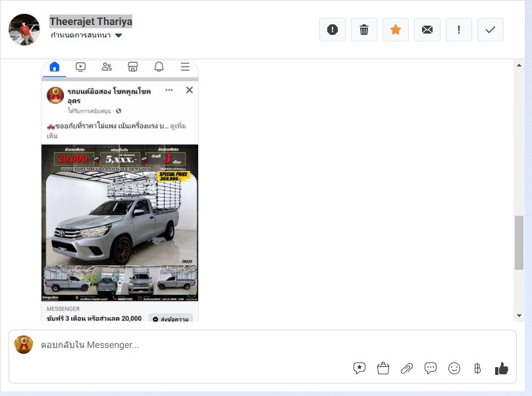Mark conversation as unread with envelope icon
The image size is (532, 396).
(x=427, y=30)
